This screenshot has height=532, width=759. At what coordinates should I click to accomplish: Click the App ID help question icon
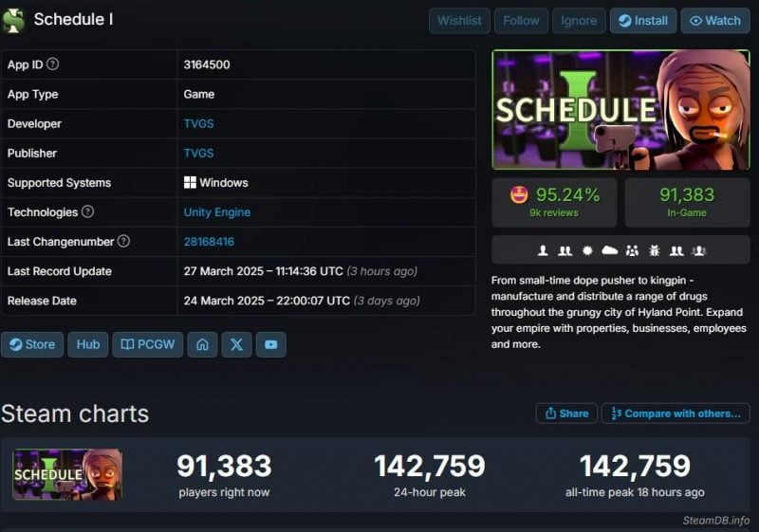53,64
